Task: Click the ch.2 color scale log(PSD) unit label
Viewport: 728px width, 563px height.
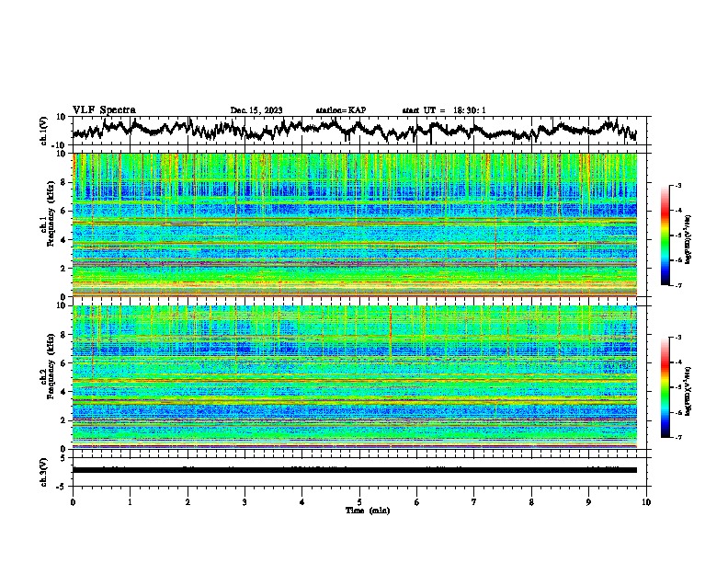Action: coord(688,391)
